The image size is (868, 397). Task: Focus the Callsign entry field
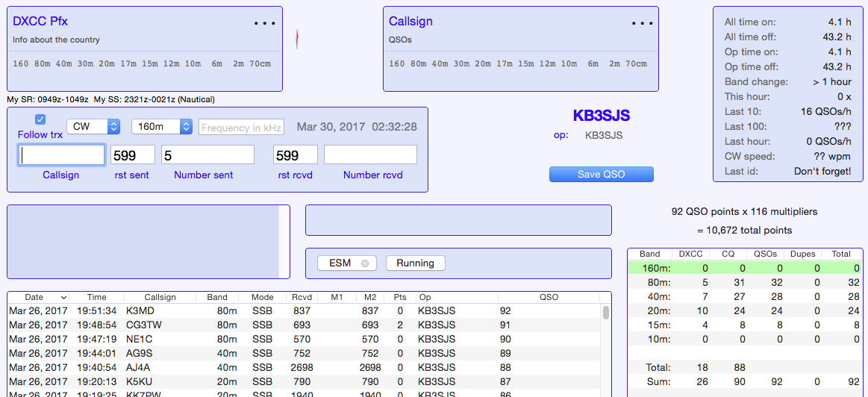point(62,155)
